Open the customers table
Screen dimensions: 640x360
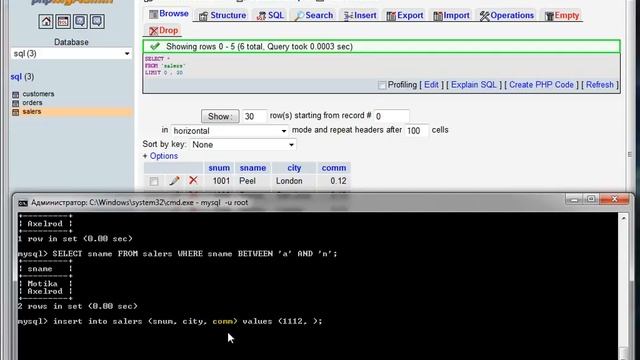[x=38, y=94]
